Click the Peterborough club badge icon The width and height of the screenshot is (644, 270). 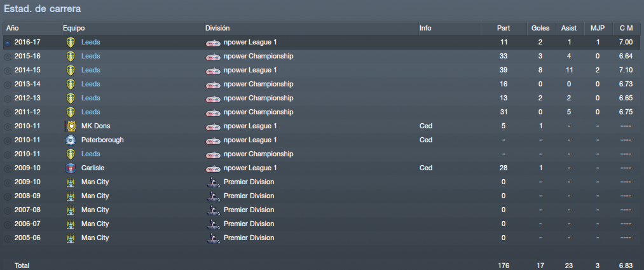71,140
